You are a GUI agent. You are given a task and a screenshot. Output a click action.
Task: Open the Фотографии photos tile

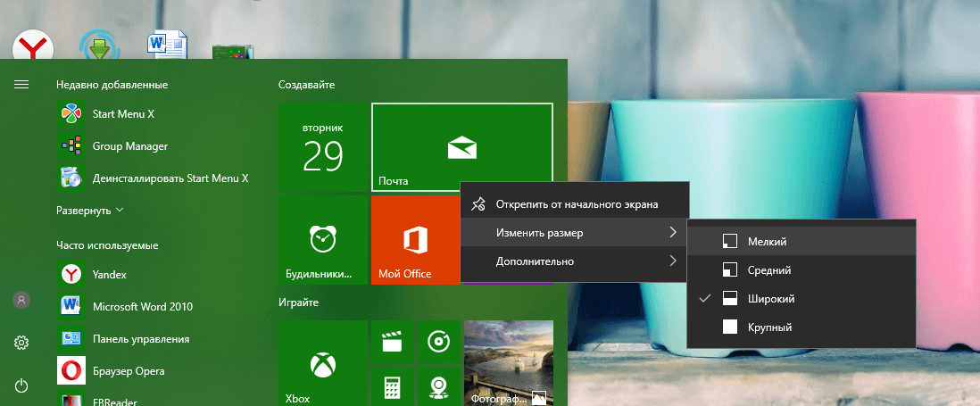(508, 363)
